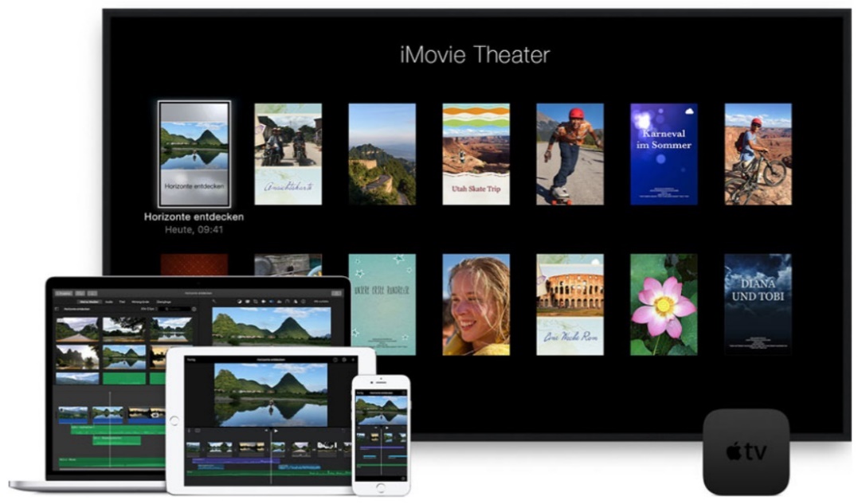Select the first video clip in MacBook timeline

(72, 415)
